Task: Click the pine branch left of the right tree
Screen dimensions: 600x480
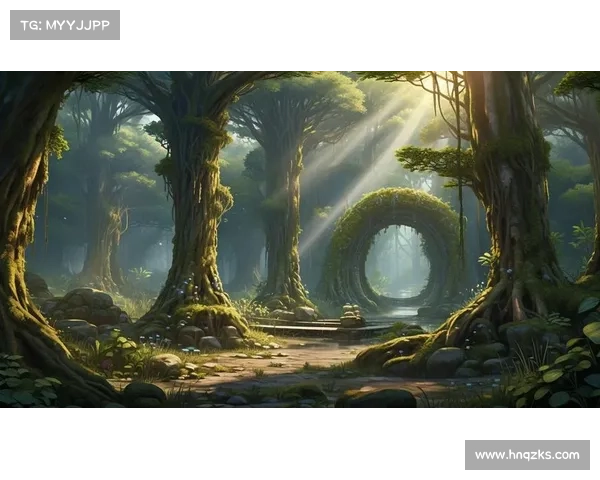Action: [432, 160]
